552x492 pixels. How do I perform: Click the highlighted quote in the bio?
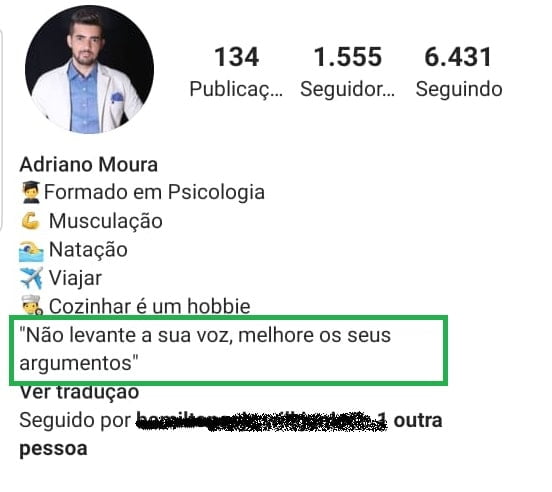pyautogui.click(x=228, y=350)
